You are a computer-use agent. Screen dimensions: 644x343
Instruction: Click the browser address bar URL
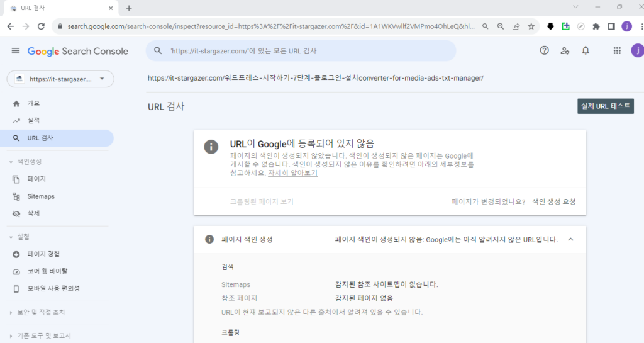click(x=271, y=26)
